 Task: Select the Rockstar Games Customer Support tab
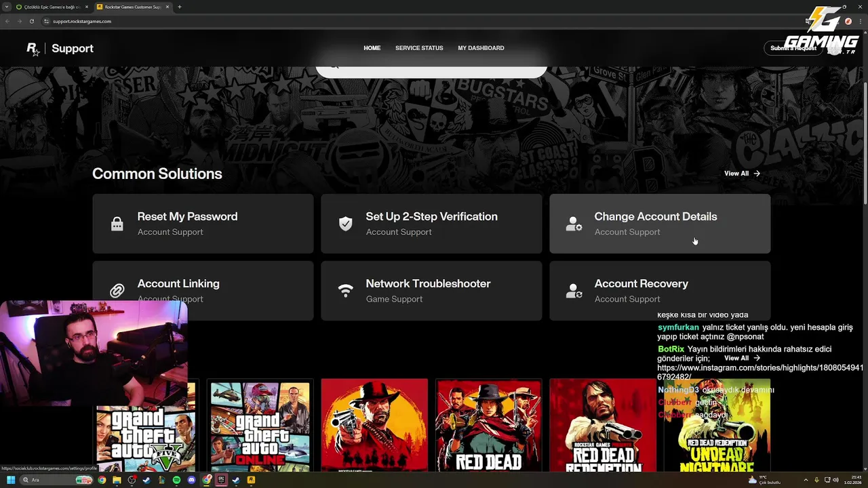tap(133, 7)
